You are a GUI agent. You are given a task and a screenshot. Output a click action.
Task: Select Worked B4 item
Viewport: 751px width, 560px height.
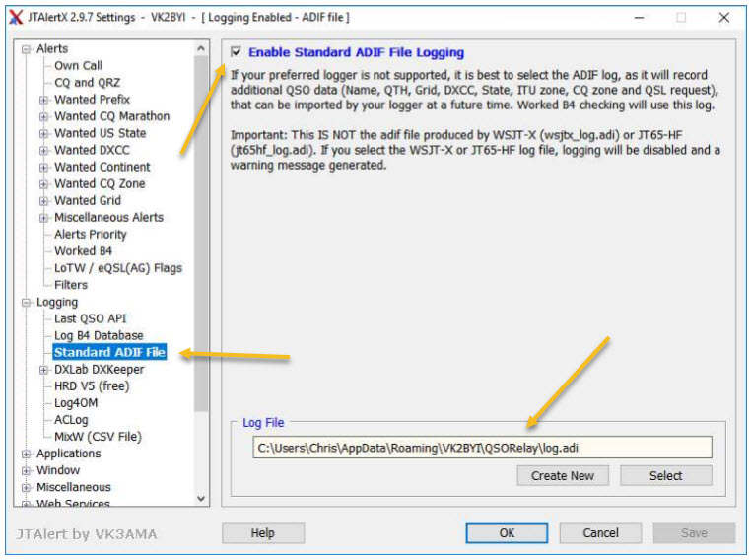tap(83, 251)
